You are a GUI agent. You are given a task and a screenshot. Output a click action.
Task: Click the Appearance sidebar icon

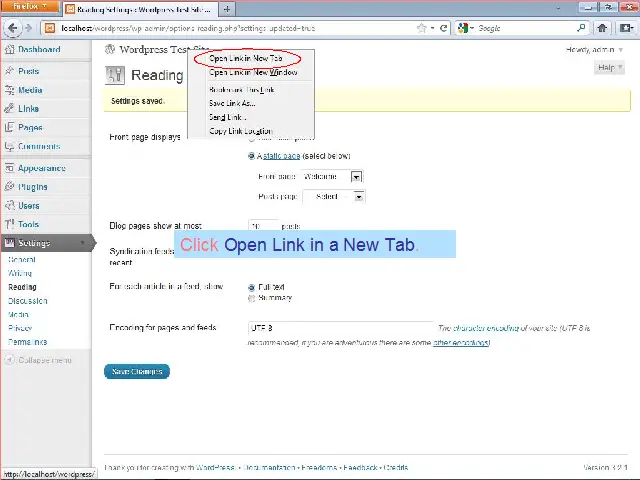point(9,168)
